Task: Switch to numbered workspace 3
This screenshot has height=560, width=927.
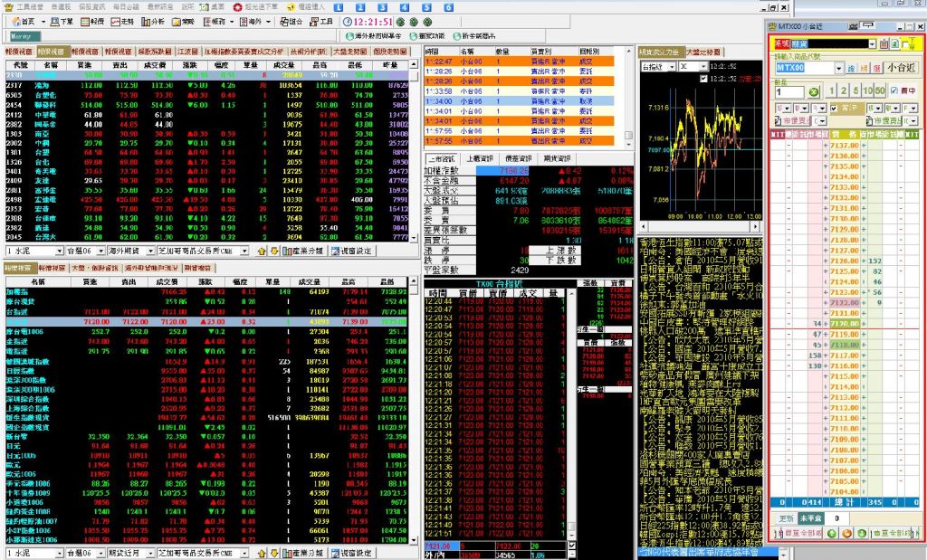Action: 383,7
